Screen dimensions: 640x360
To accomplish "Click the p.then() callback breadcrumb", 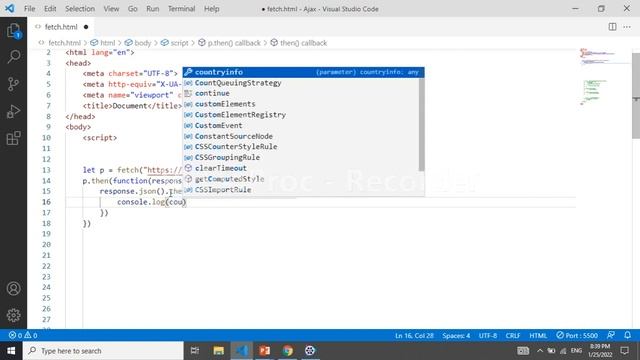I will click(234, 43).
